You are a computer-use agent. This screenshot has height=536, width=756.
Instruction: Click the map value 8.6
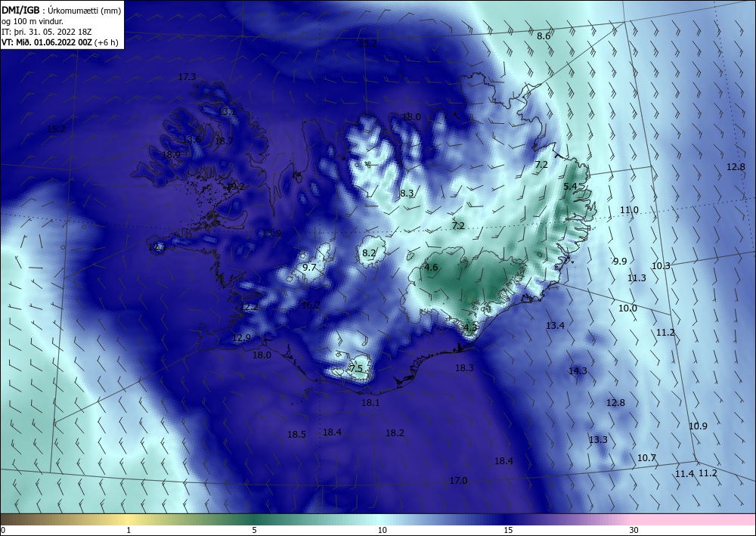[x=544, y=36]
